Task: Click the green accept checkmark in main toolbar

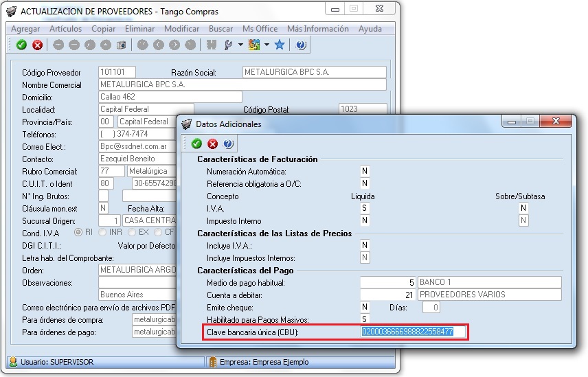Action: coord(21,45)
